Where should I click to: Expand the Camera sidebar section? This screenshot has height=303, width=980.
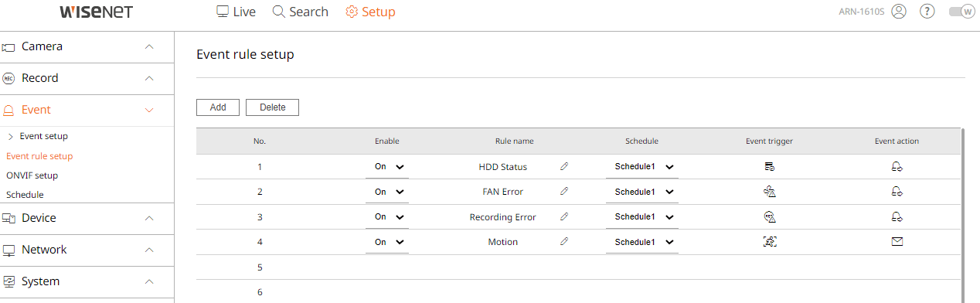[87, 46]
